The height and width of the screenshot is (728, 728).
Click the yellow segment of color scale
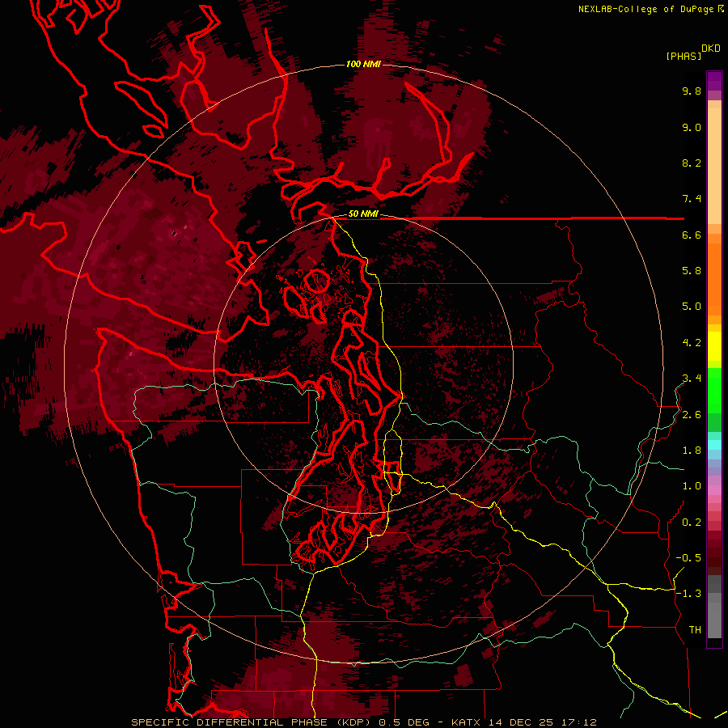[714, 346]
